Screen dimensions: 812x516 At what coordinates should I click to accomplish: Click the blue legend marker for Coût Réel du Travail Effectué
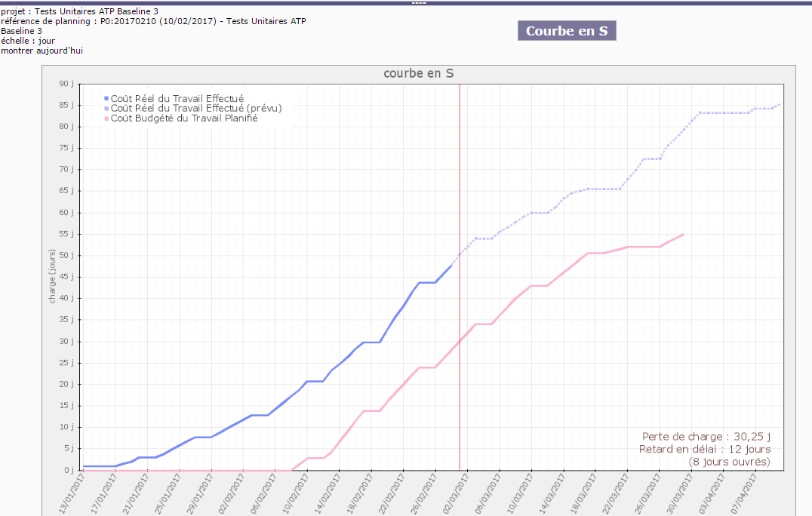[106, 99]
